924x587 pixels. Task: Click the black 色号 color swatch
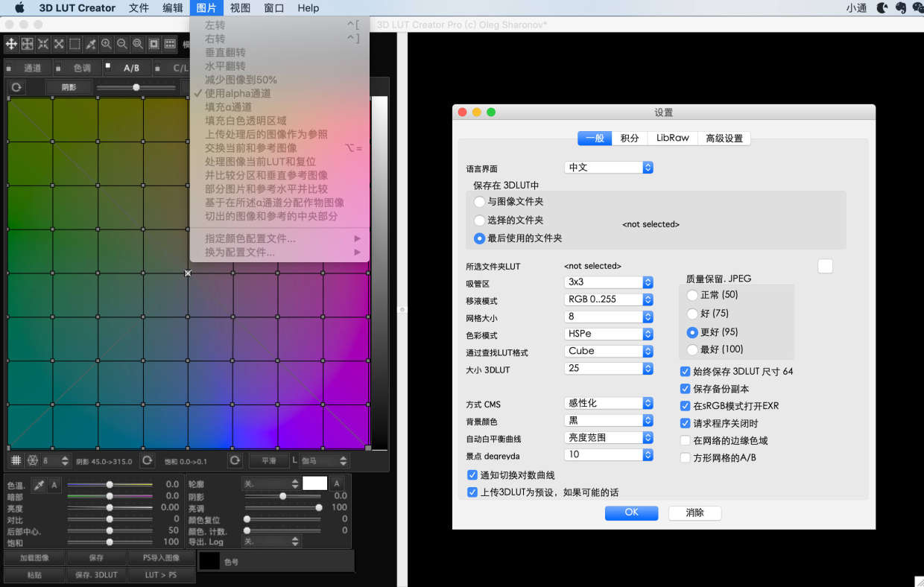(209, 562)
